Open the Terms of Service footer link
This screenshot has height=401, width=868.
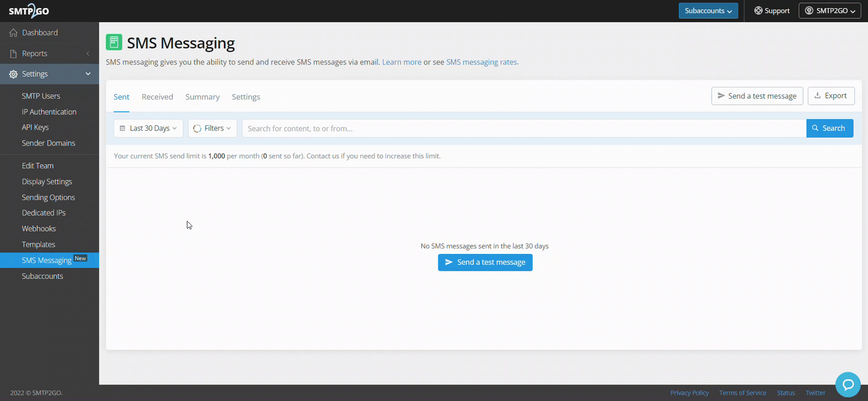click(x=743, y=393)
